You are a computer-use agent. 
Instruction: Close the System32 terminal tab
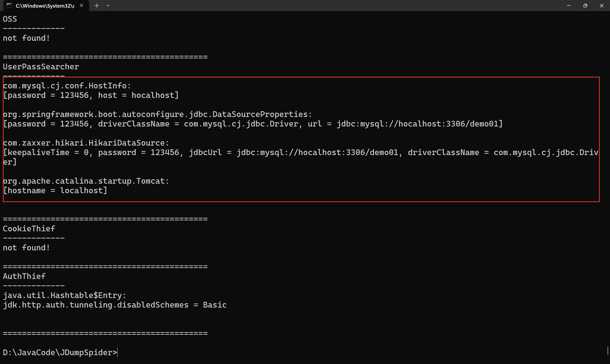pos(81,5)
